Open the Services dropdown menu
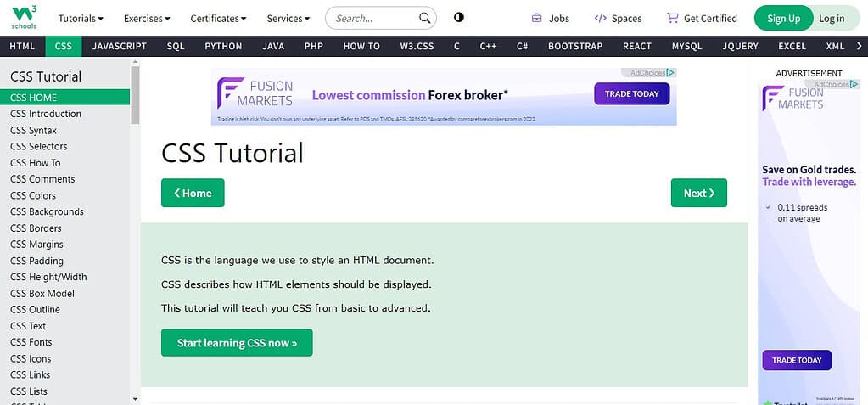The width and height of the screenshot is (868, 405). point(288,19)
